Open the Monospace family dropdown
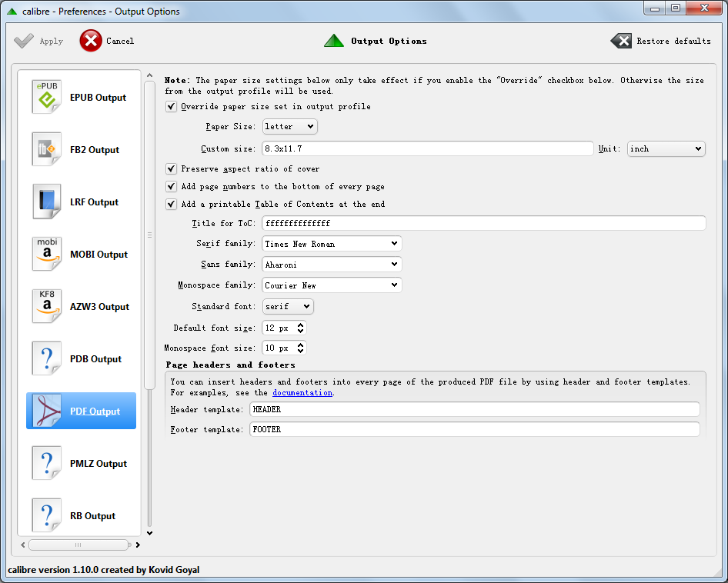Image resolution: width=728 pixels, height=583 pixels. (332, 285)
